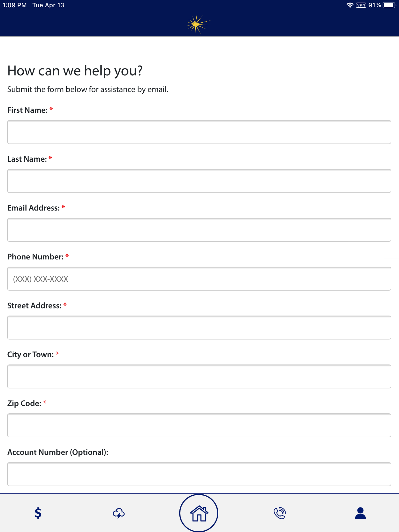The height and width of the screenshot is (532, 399).
Task: Focus the Phone Number field
Action: (x=199, y=278)
